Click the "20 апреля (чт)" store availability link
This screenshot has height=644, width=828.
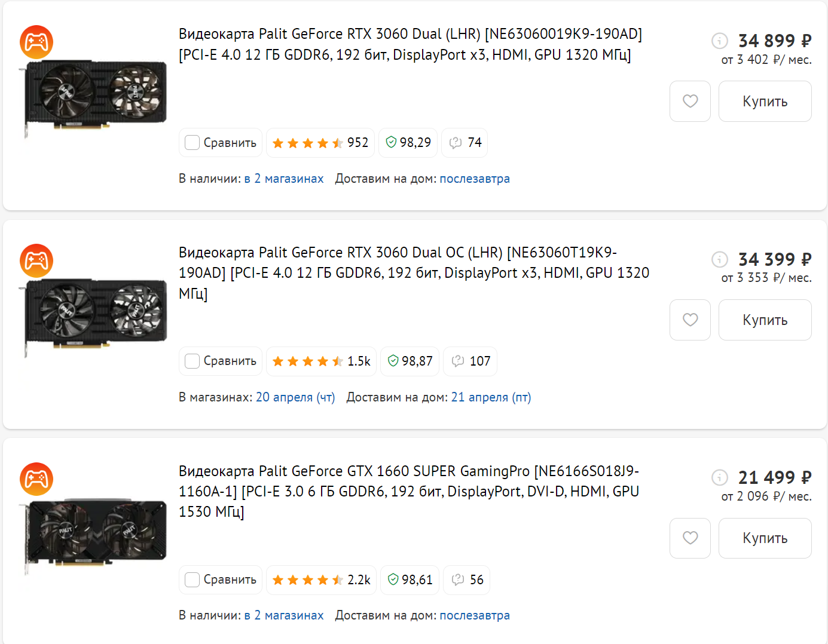(x=295, y=397)
